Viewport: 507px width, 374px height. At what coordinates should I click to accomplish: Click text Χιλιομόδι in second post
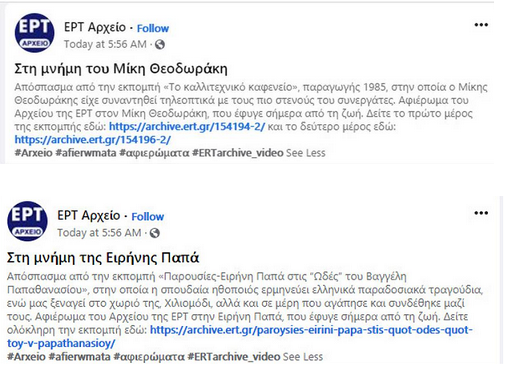[x=188, y=303]
